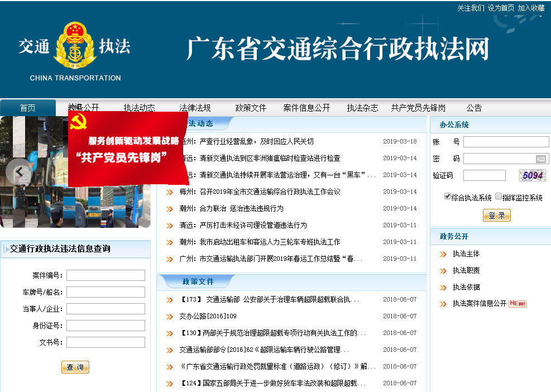Open the 共产党员先锋岗 menu item
The height and width of the screenshot is (392, 551).
[418, 108]
